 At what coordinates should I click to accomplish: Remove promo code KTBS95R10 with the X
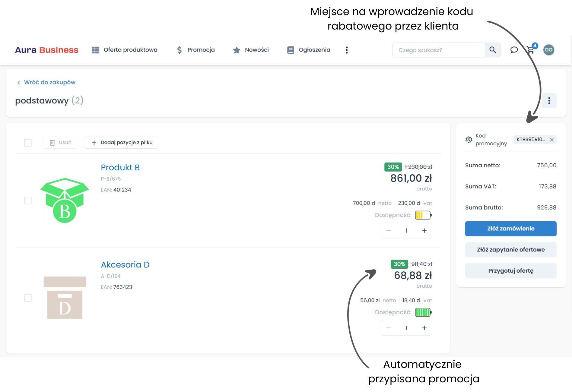[x=552, y=140]
